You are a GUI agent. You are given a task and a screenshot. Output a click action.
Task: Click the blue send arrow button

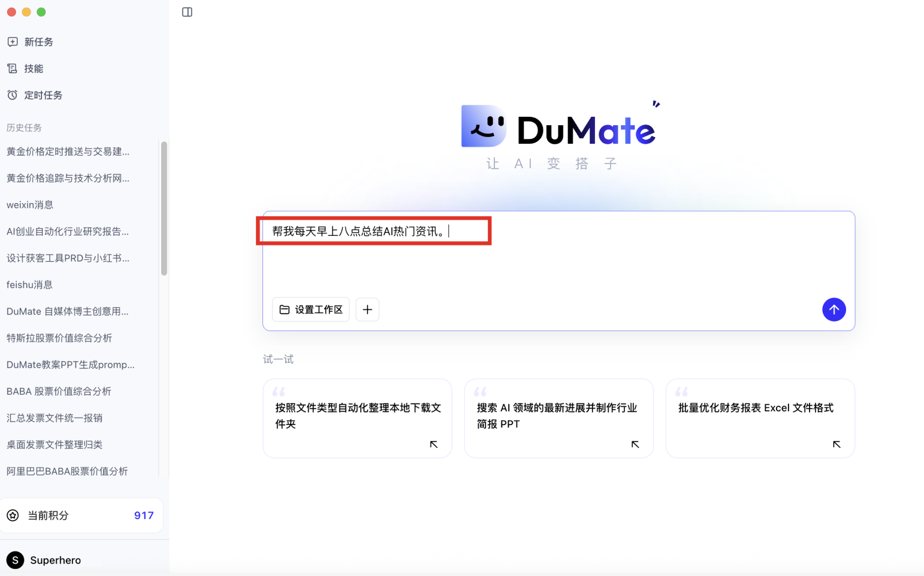click(834, 310)
